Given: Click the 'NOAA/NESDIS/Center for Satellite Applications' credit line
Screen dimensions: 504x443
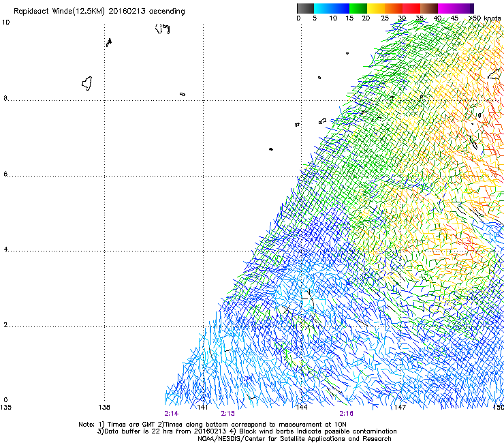Looking at the screenshot, I should pyautogui.click(x=294, y=439).
